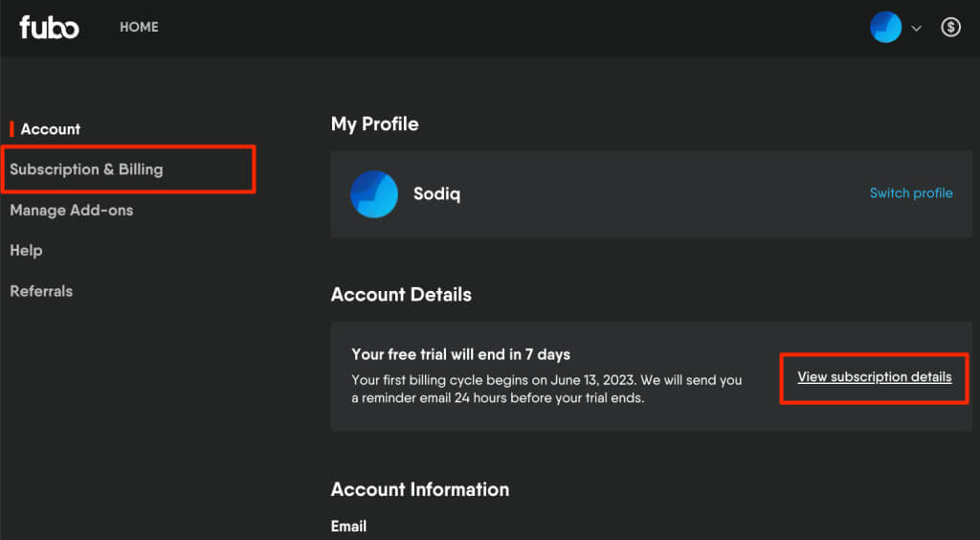This screenshot has height=540, width=980.
Task: Click the Switch profile link
Action: (x=910, y=193)
